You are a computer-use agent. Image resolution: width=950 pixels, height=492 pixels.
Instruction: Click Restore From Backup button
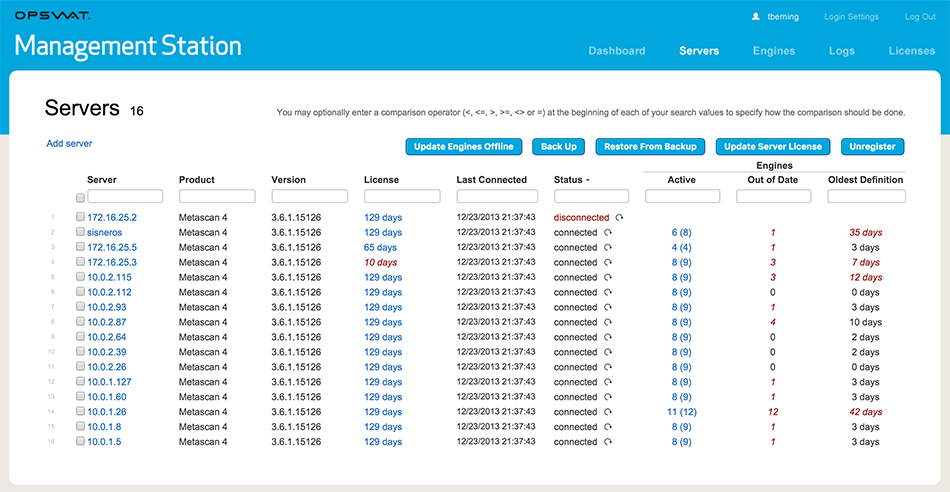pyautogui.click(x=650, y=147)
